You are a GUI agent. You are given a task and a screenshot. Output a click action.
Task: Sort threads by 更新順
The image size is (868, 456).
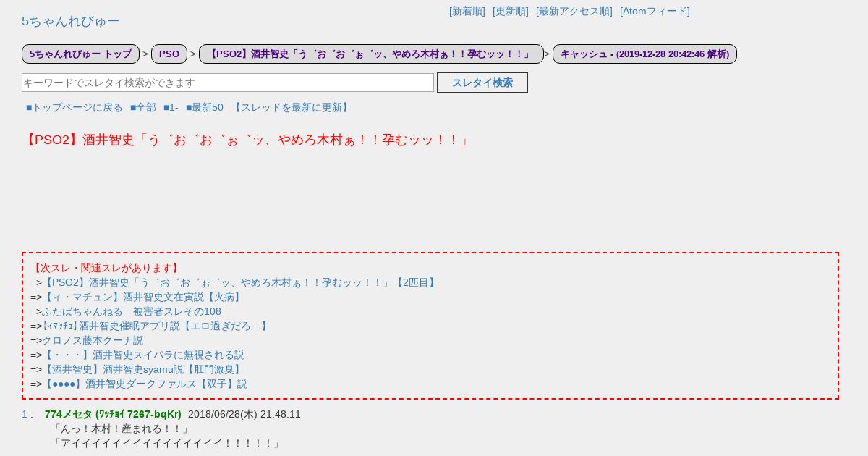(x=511, y=11)
